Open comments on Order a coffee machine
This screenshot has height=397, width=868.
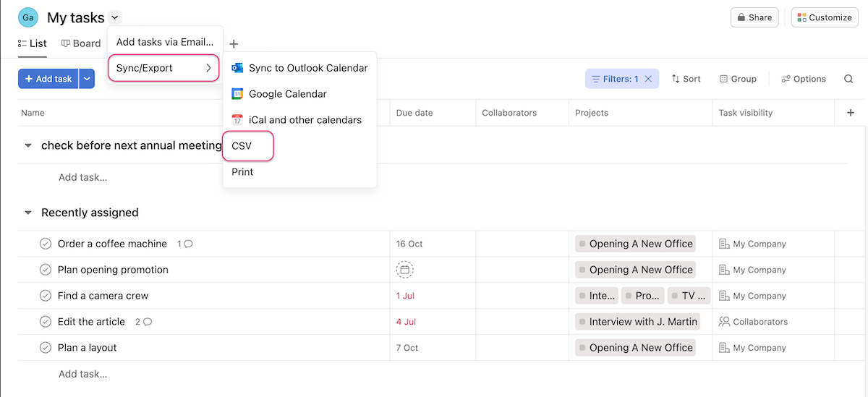point(185,244)
